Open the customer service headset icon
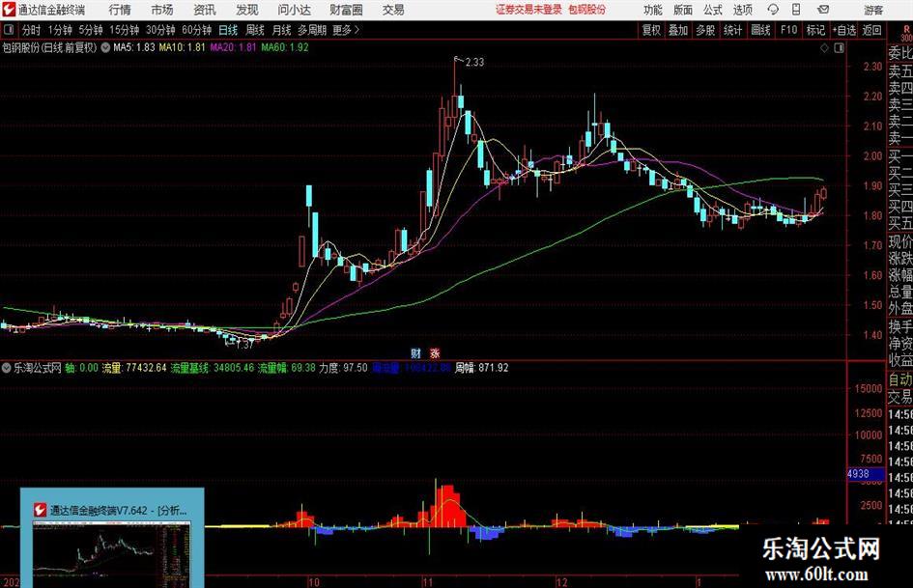 pos(773,10)
